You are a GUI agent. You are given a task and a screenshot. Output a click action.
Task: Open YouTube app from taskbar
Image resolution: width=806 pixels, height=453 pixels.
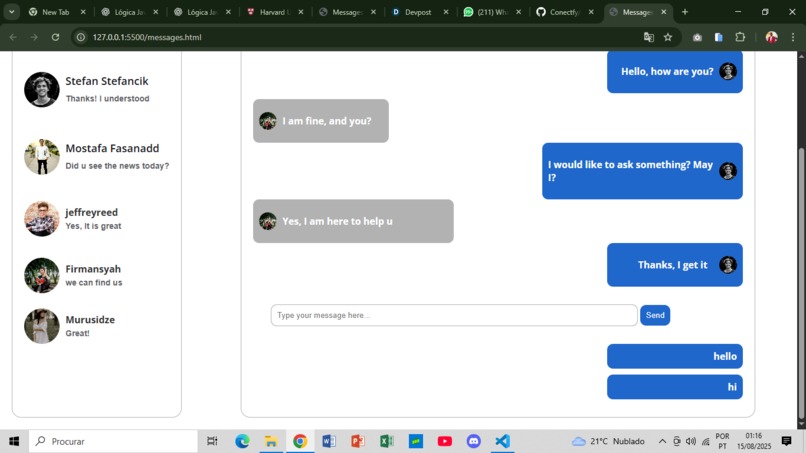coord(445,441)
